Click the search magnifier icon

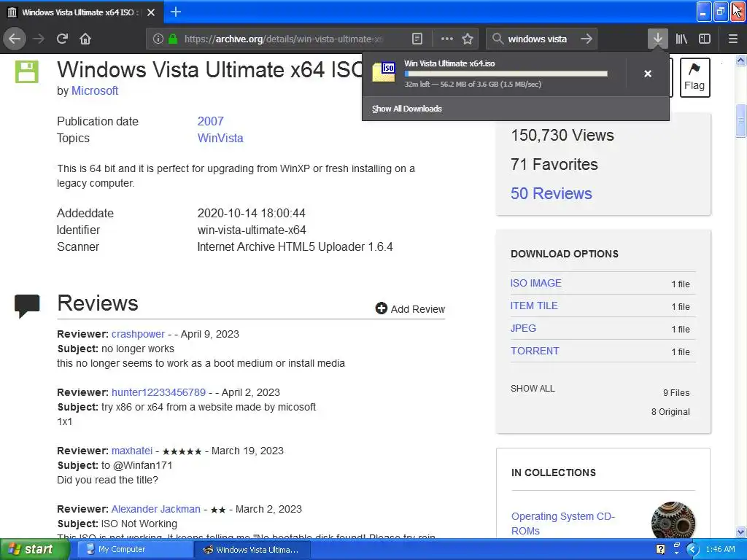pos(498,39)
